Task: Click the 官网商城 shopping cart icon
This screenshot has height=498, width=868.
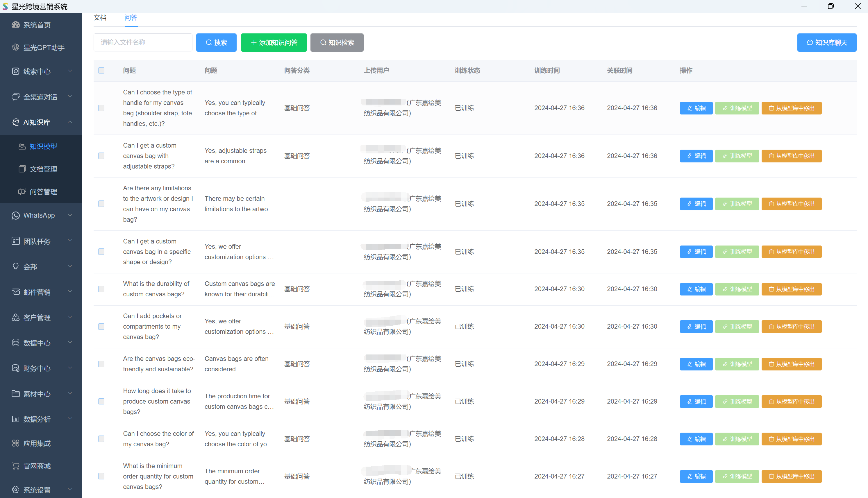Action: point(15,466)
